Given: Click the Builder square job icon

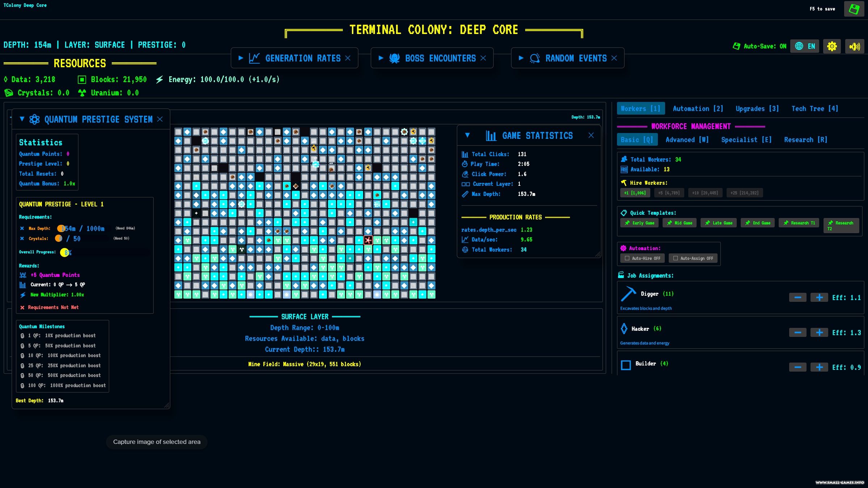Looking at the screenshot, I should pyautogui.click(x=626, y=365).
